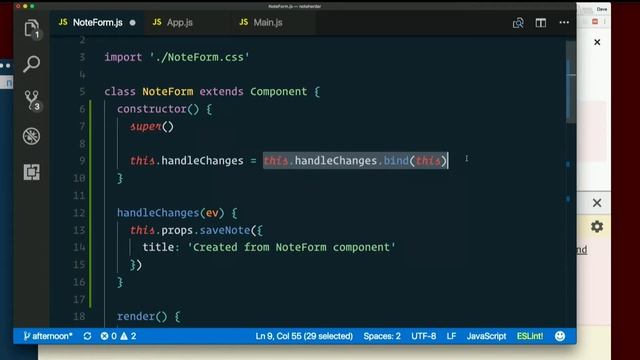Click 'saveNote' on line 13
This screenshot has width=640, height=360.
(224, 230)
